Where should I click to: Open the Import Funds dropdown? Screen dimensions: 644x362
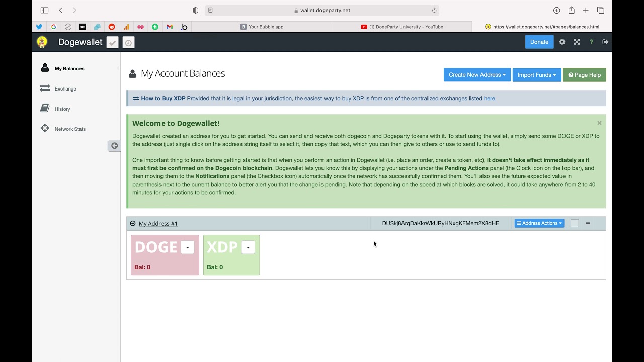pos(537,75)
